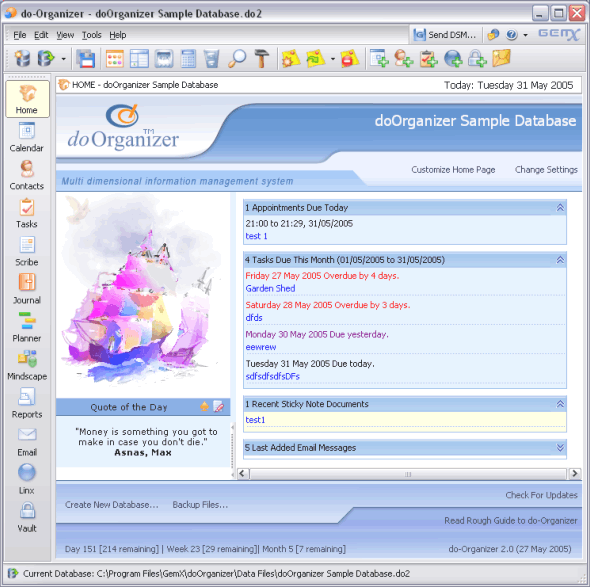Click the new database toolbar icon
Viewport: 590px width, 587px height.
(22, 58)
